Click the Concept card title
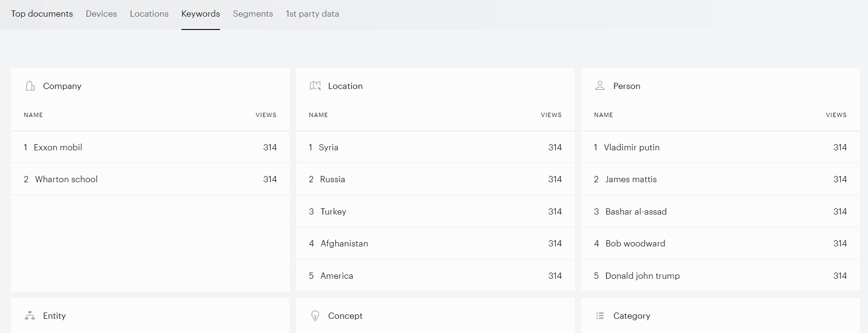Viewport: 868px width, 333px height. pos(345,316)
